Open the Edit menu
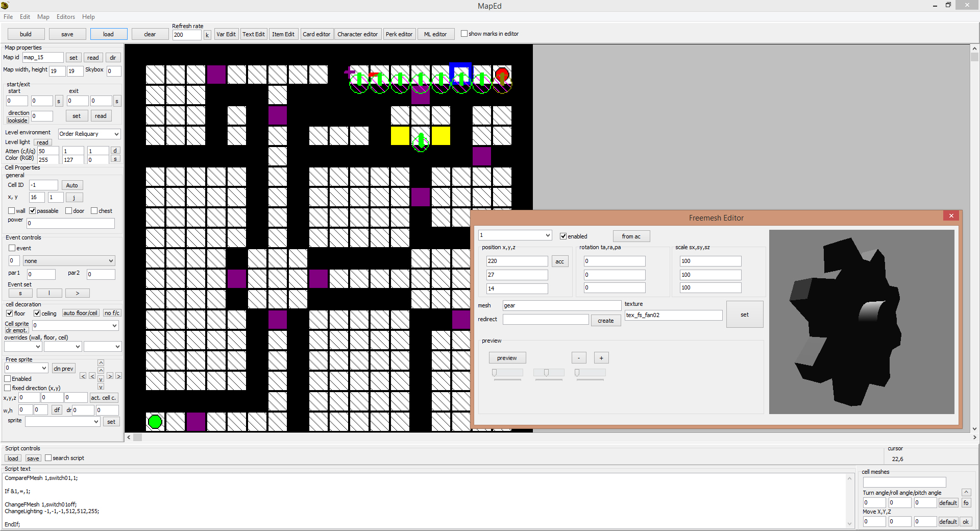 (x=25, y=17)
